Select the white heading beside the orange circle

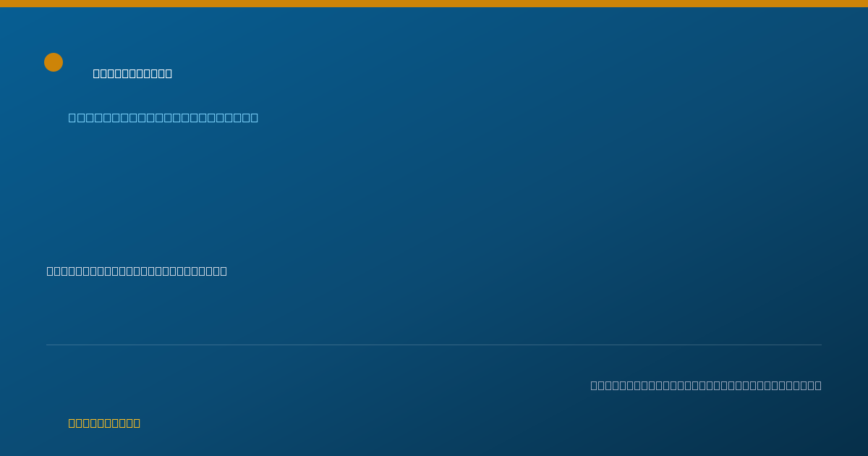132,73
